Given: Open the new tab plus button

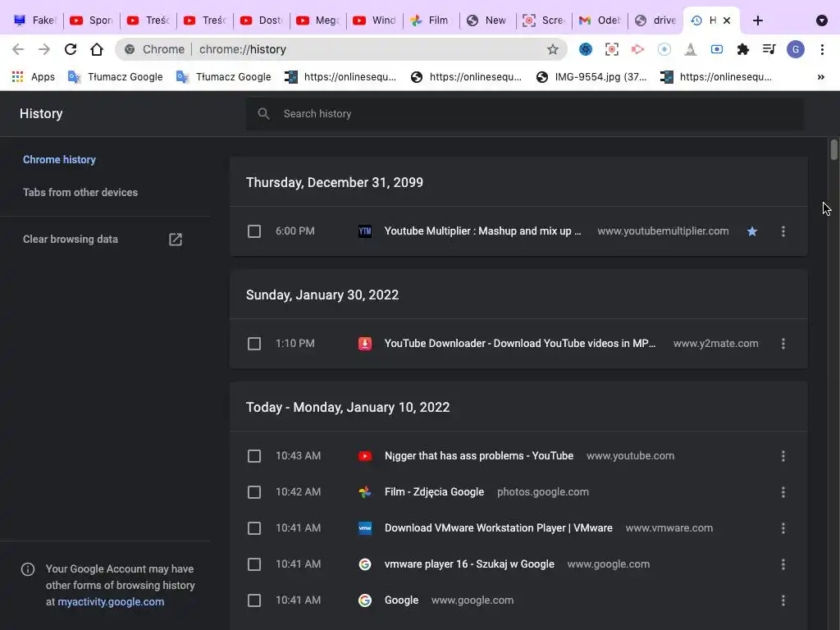Looking at the screenshot, I should coord(758,21).
